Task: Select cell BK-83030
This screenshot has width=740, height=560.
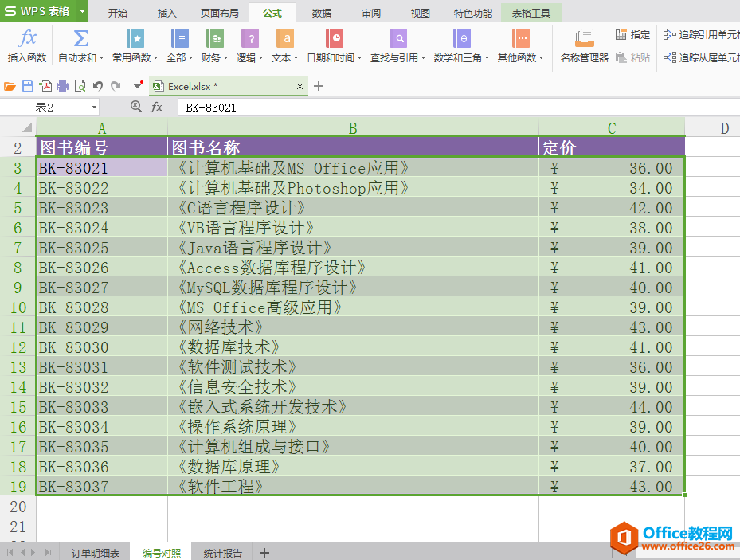Action: [102, 347]
